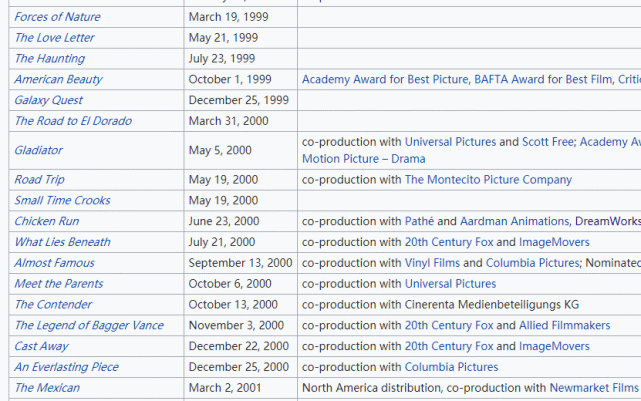Visit The Road to El Dorado link
The width and height of the screenshot is (641, 401).
coord(72,121)
